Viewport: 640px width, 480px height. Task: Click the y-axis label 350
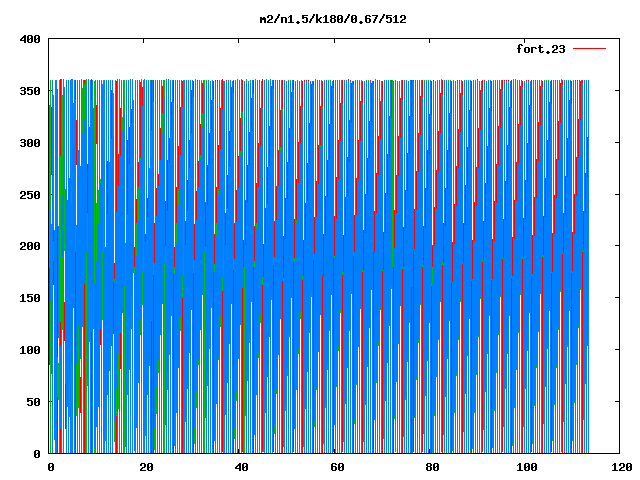(30, 91)
